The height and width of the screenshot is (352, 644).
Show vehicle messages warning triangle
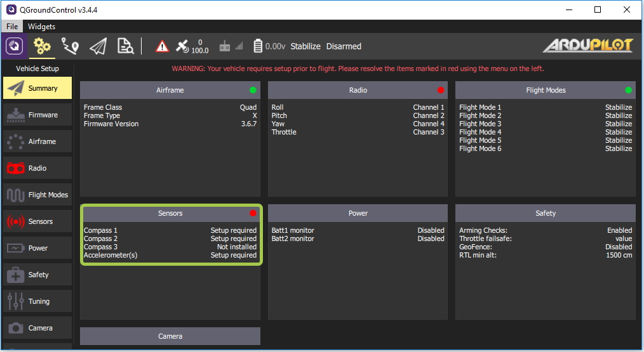[162, 46]
